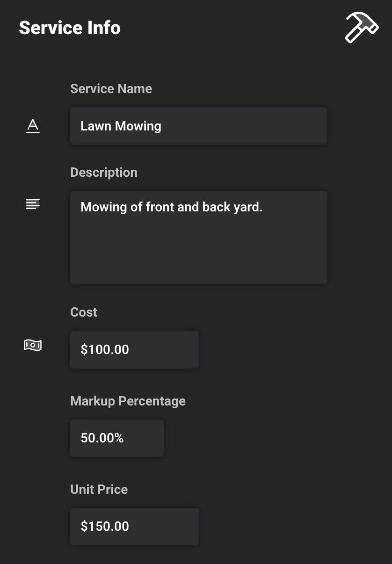Click the text-lines icon beside the Description box

(x=32, y=204)
